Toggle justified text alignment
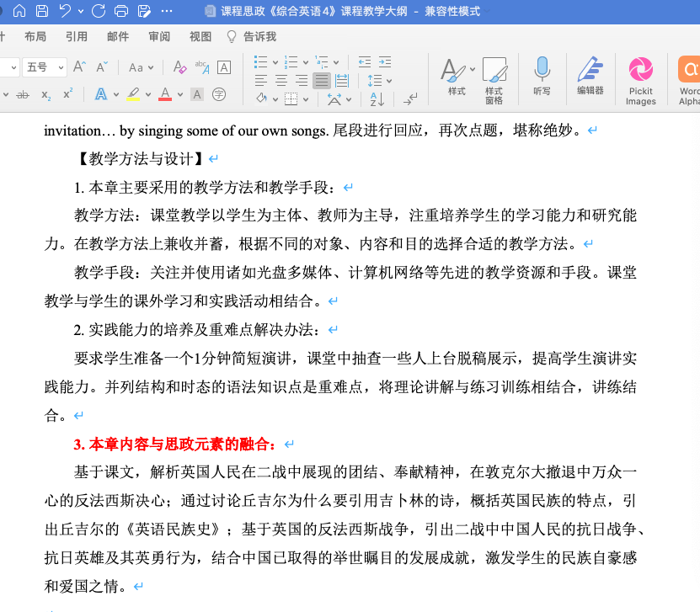This screenshot has height=612, width=700. pos(321,81)
